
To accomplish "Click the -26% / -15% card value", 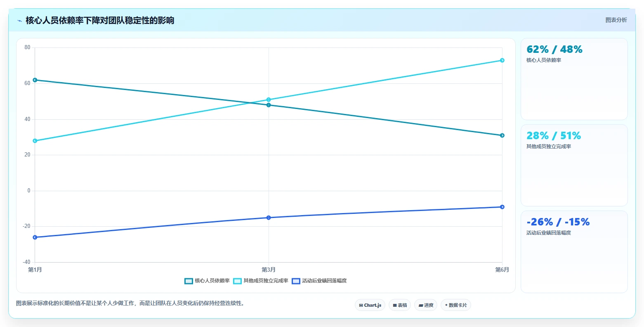I will coord(558,222).
